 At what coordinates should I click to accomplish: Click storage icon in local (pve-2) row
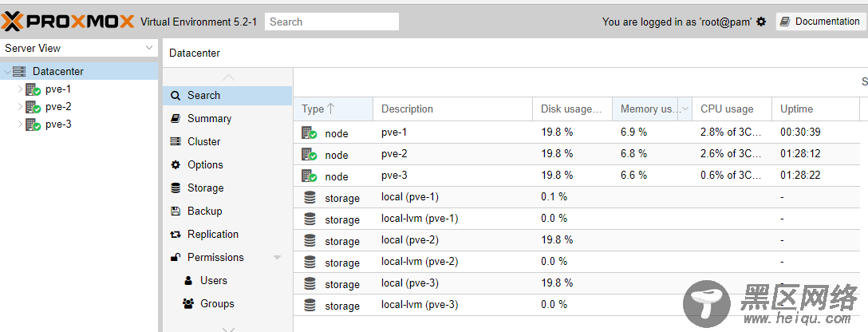click(x=310, y=240)
